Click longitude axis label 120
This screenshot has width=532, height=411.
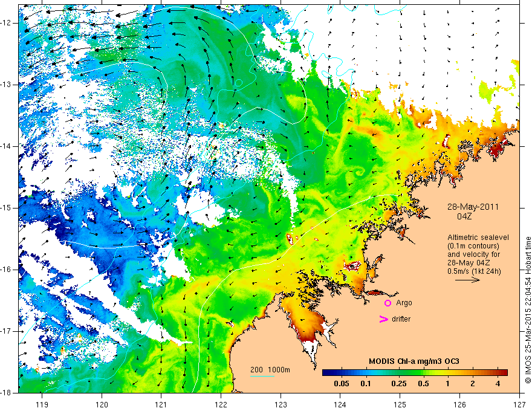click(102, 404)
